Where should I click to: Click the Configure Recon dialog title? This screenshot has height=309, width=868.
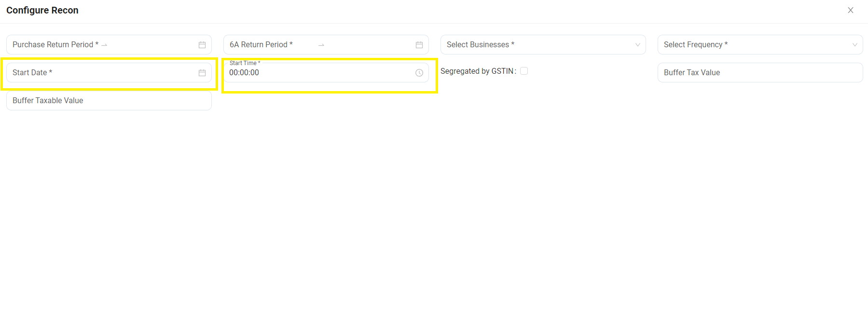[42, 10]
